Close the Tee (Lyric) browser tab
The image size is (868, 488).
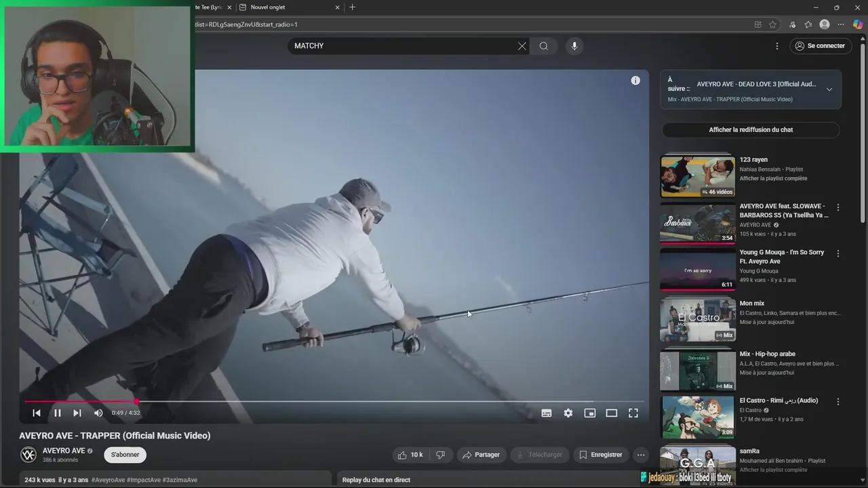click(229, 7)
